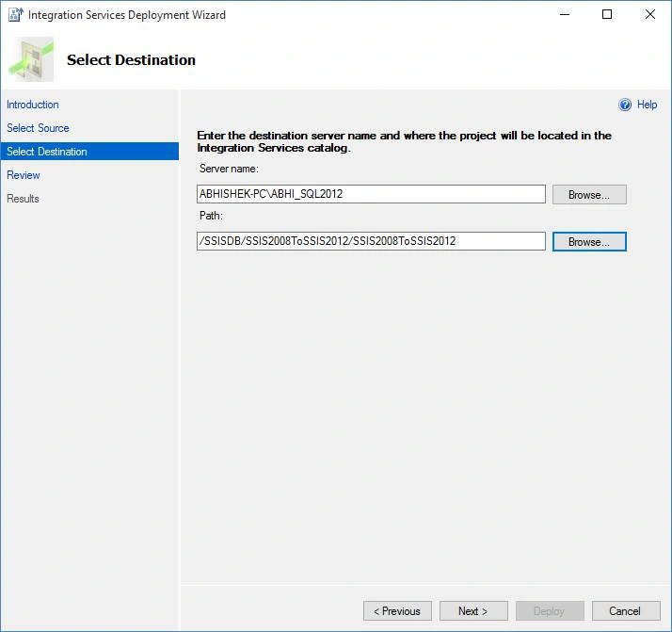The image size is (672, 632).
Task: Minimize the Deployment Wizard window
Action: click(565, 14)
